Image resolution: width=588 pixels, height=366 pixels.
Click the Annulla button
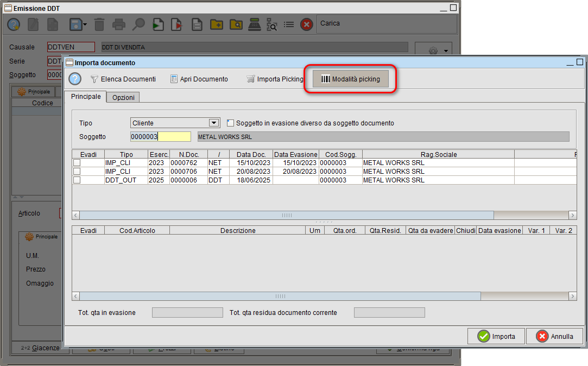point(554,336)
